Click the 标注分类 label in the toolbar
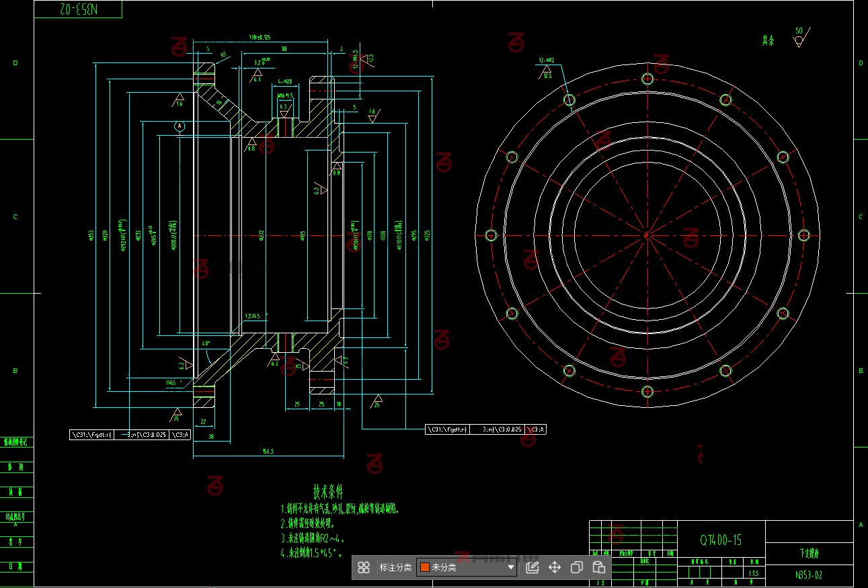The height and width of the screenshot is (588, 868). click(395, 567)
